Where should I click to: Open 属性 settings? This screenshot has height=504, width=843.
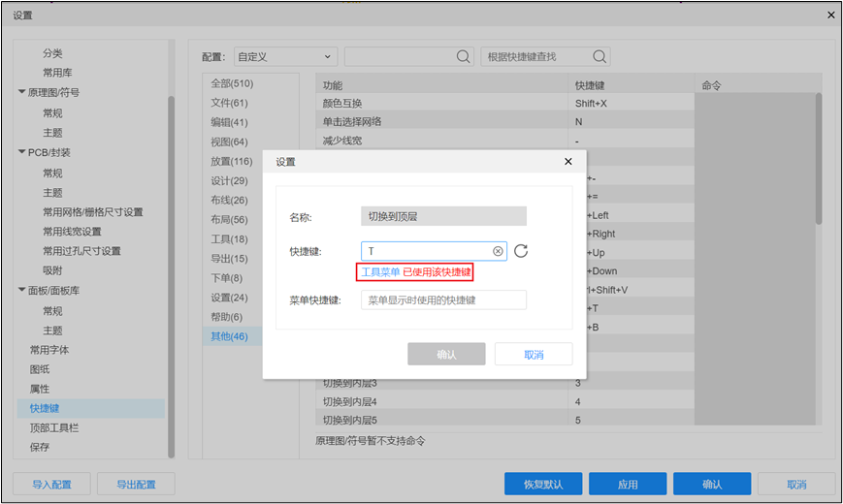39,389
